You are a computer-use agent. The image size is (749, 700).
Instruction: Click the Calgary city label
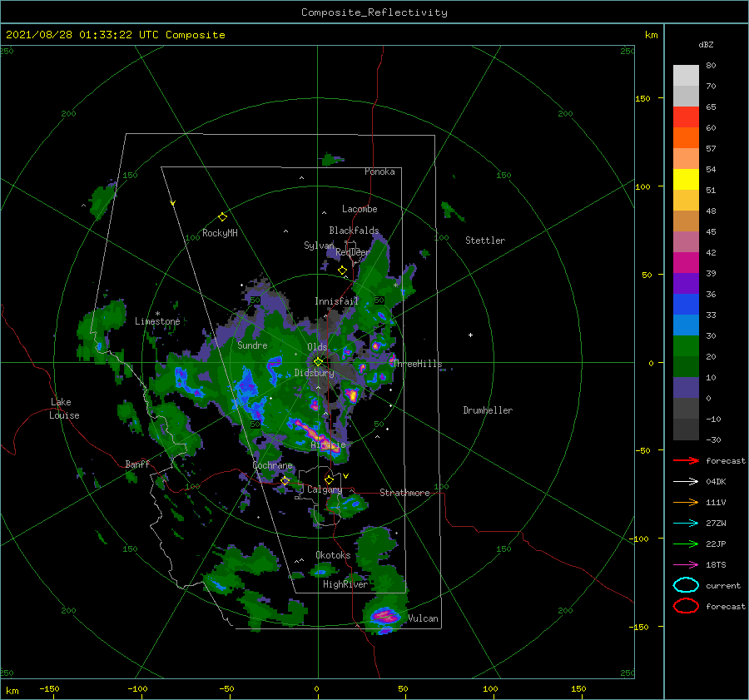[325, 489]
